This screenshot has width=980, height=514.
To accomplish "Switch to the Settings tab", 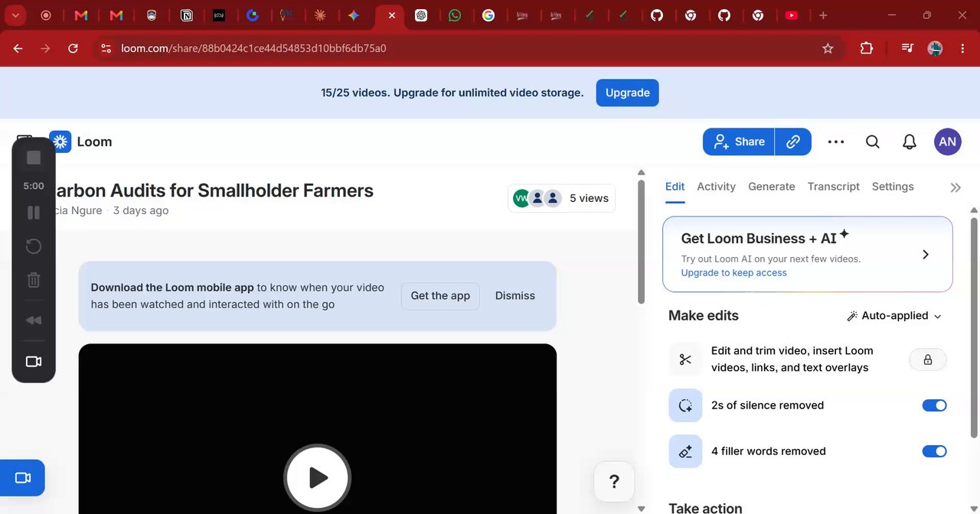I will (x=893, y=187).
